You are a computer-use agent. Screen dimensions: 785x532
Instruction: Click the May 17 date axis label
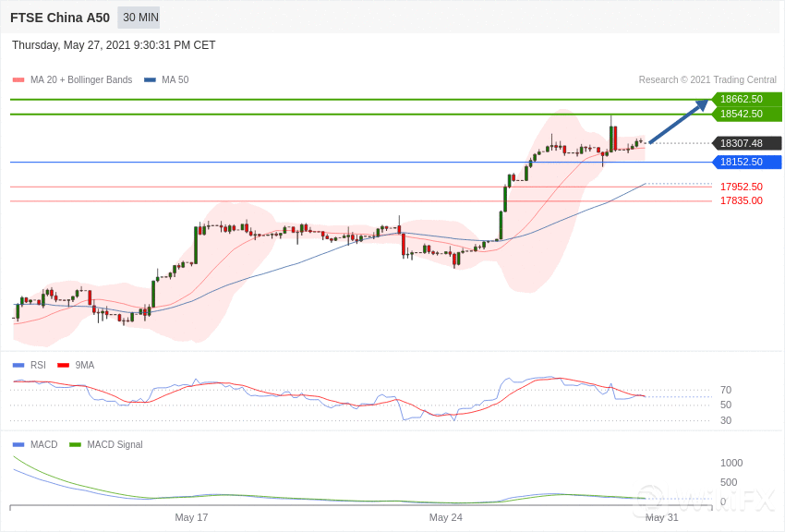click(x=191, y=517)
